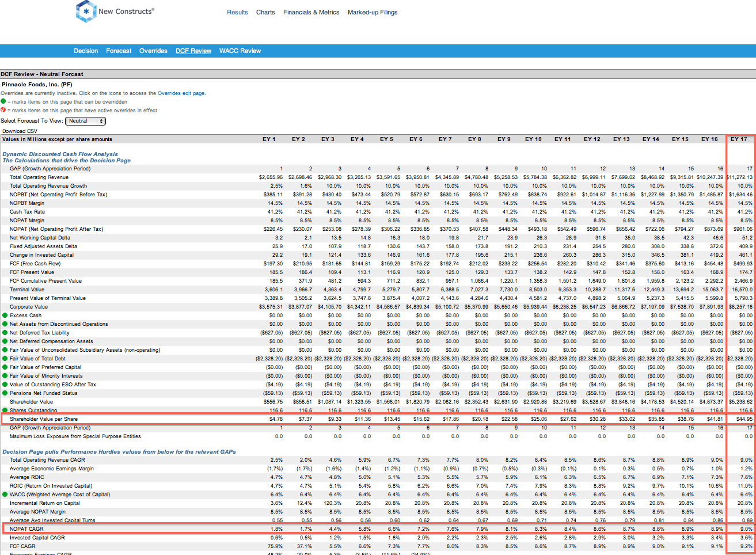Screen dimensions: 756x555
Task: Click the EY 1 column header
Action: (268, 139)
